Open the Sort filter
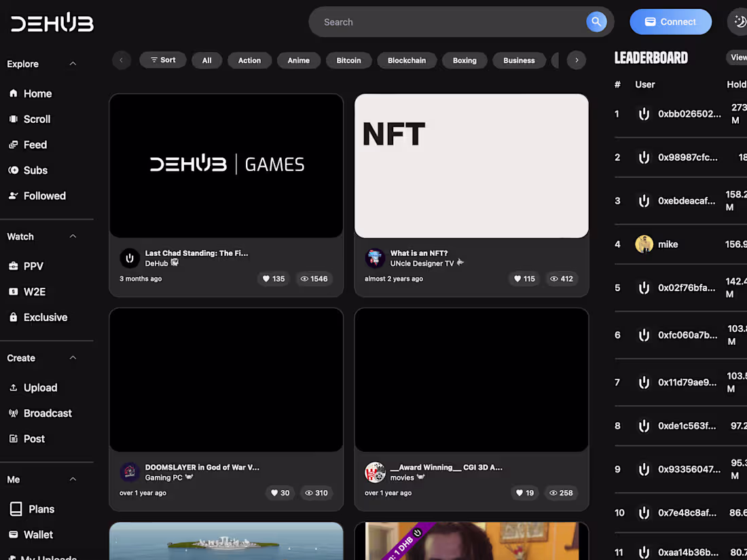The image size is (747, 560). [x=162, y=60]
